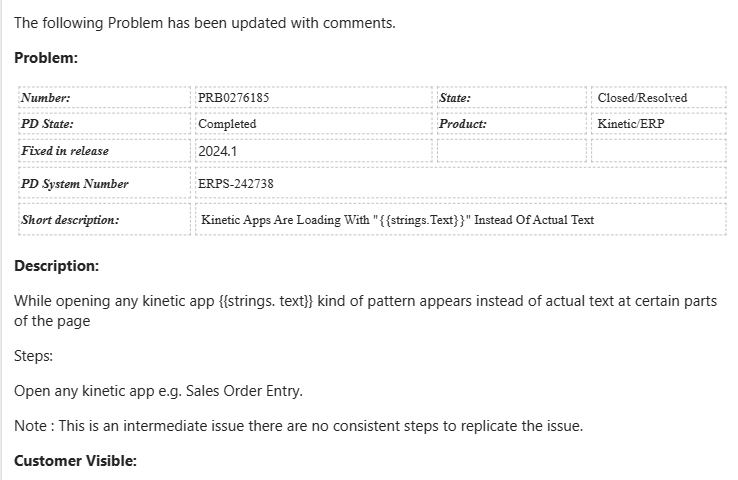
Task: Select the Description: heading
Action: 56,266
